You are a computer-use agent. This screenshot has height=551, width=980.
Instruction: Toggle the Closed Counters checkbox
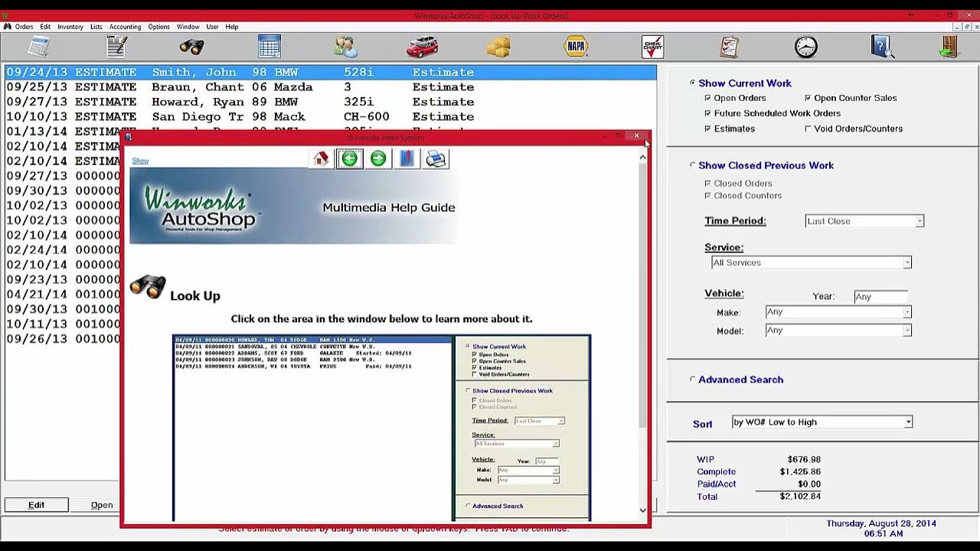tap(707, 195)
